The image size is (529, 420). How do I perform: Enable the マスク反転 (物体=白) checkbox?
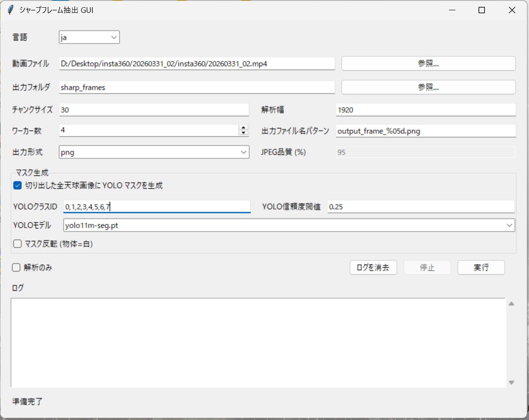tap(17, 244)
